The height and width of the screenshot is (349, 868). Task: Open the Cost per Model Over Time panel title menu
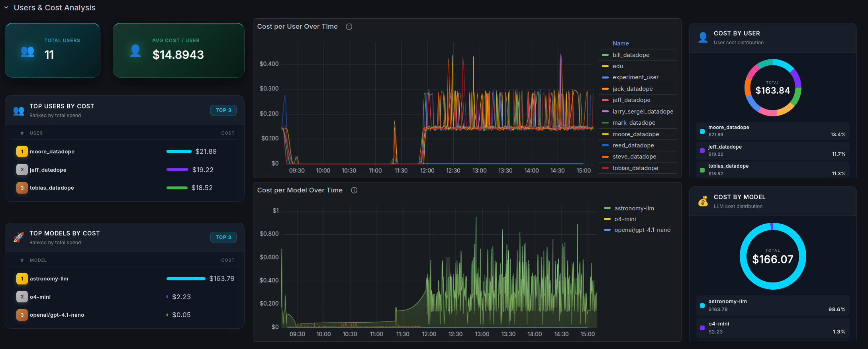pos(300,190)
